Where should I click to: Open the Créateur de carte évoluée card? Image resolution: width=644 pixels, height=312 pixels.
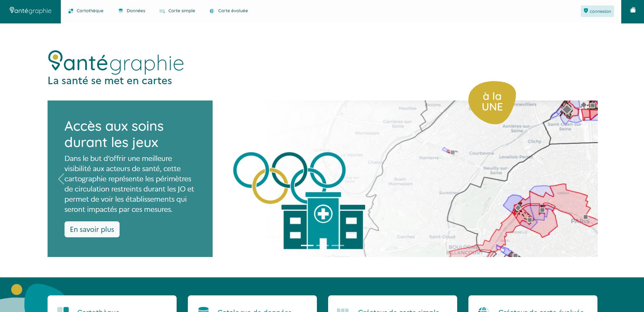click(x=533, y=304)
